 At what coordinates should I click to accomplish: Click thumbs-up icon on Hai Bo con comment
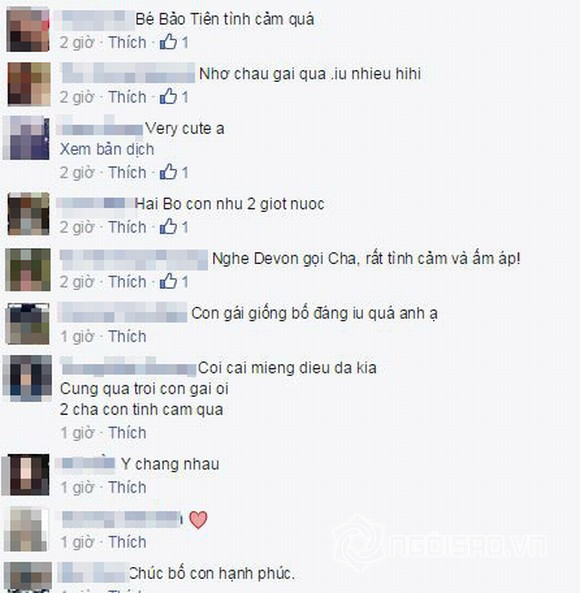tap(168, 227)
